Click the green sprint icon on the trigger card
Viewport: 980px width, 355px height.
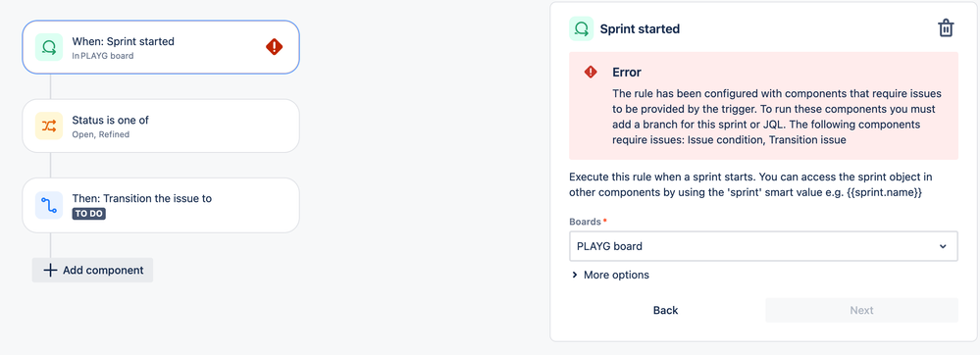(49, 47)
